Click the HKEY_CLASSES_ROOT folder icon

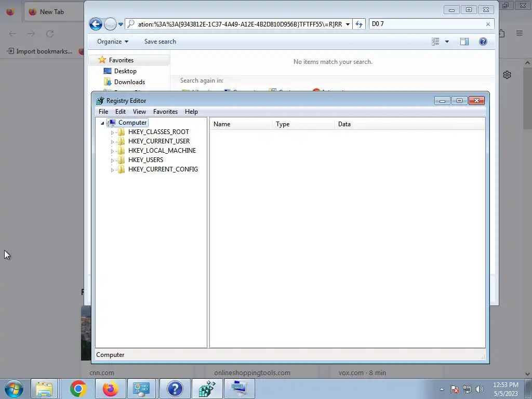pos(121,132)
